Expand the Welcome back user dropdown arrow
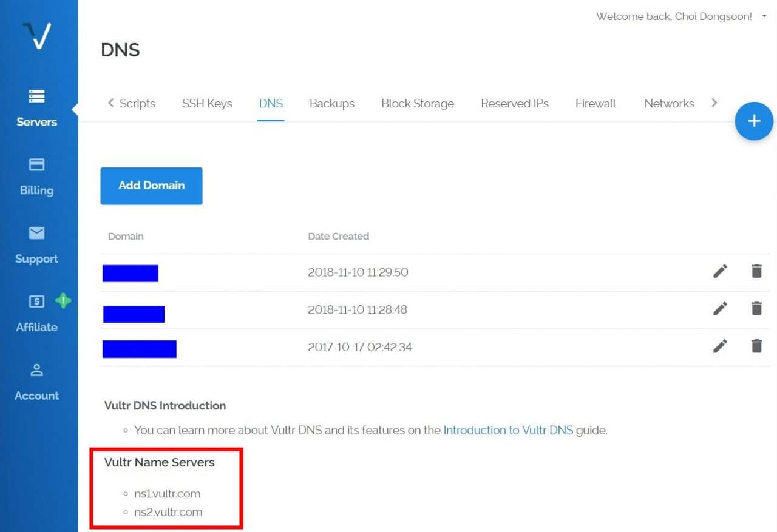The height and width of the screenshot is (532, 777). [764, 16]
